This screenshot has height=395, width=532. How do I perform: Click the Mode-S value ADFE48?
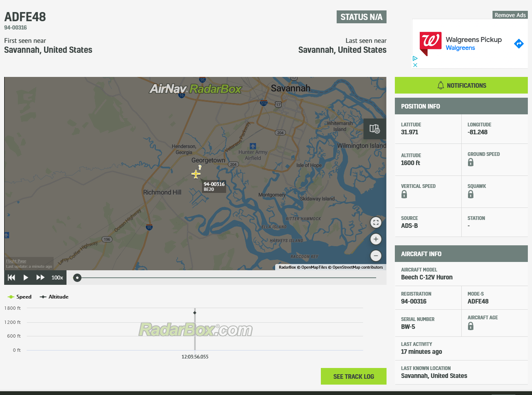[478, 301]
